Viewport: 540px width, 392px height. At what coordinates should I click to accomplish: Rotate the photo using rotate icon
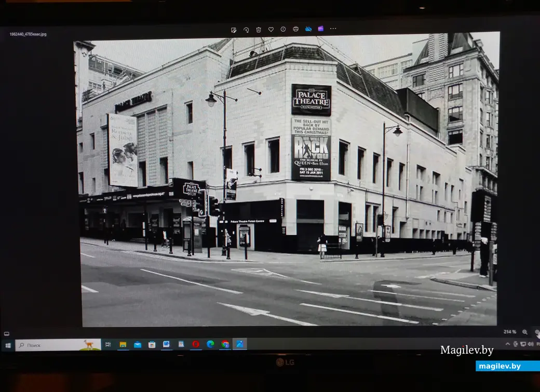coord(246,30)
